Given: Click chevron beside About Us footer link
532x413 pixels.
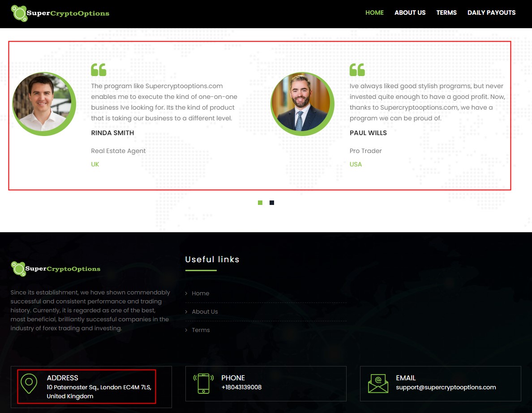Looking at the screenshot, I should (186, 311).
